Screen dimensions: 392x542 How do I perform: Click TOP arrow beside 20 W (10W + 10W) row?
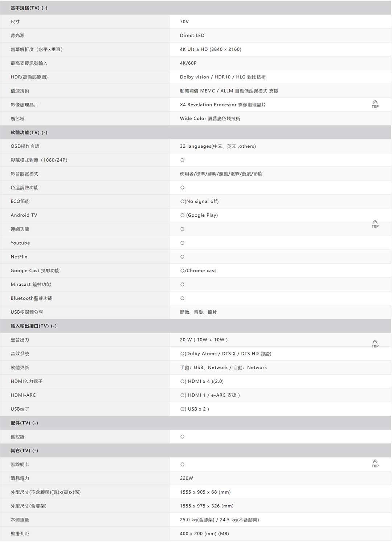click(x=375, y=343)
